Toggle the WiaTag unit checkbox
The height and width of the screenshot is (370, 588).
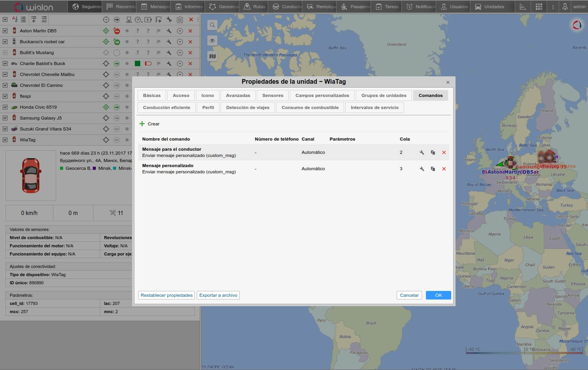pyautogui.click(x=5, y=140)
